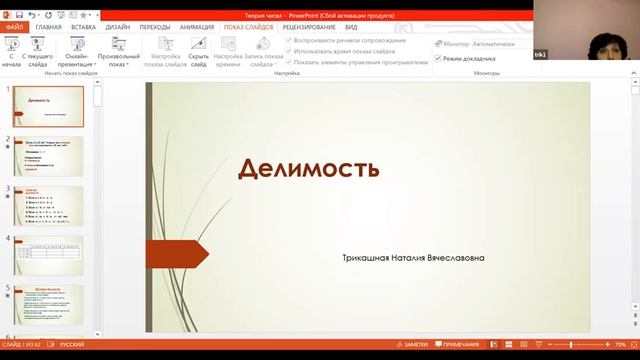Start show from current slide icon

(38, 43)
